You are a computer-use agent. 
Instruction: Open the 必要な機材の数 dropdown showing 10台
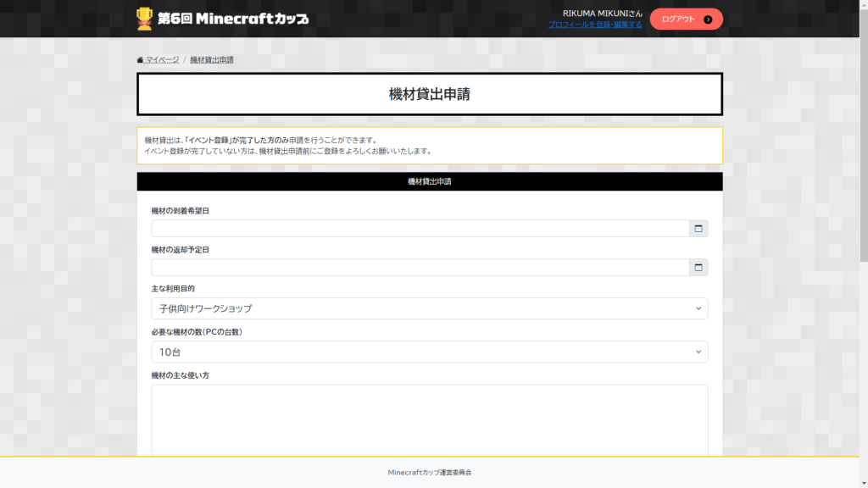click(420, 352)
